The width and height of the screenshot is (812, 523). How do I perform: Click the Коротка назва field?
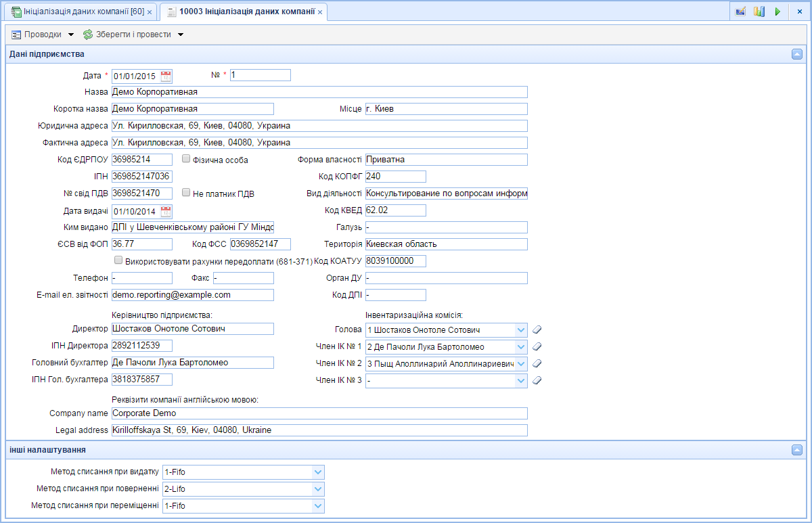[193, 109]
